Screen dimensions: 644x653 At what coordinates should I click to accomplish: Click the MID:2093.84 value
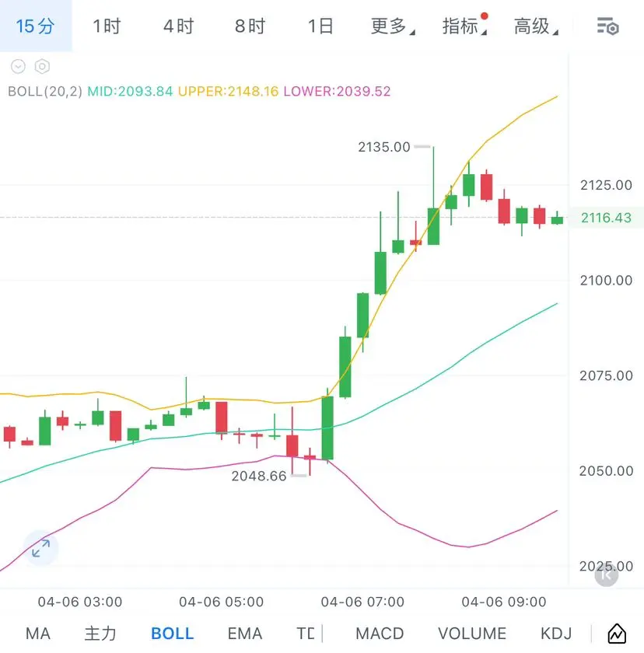click(x=130, y=91)
